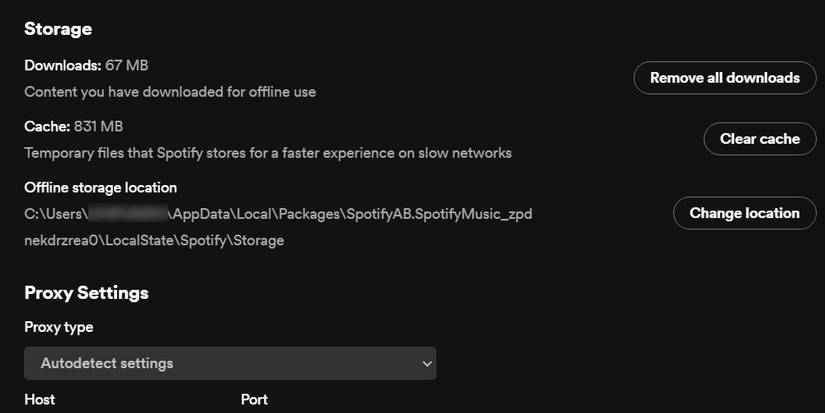The image size is (825, 413).
Task: Click the Proxy Settings heading
Action: (x=86, y=293)
